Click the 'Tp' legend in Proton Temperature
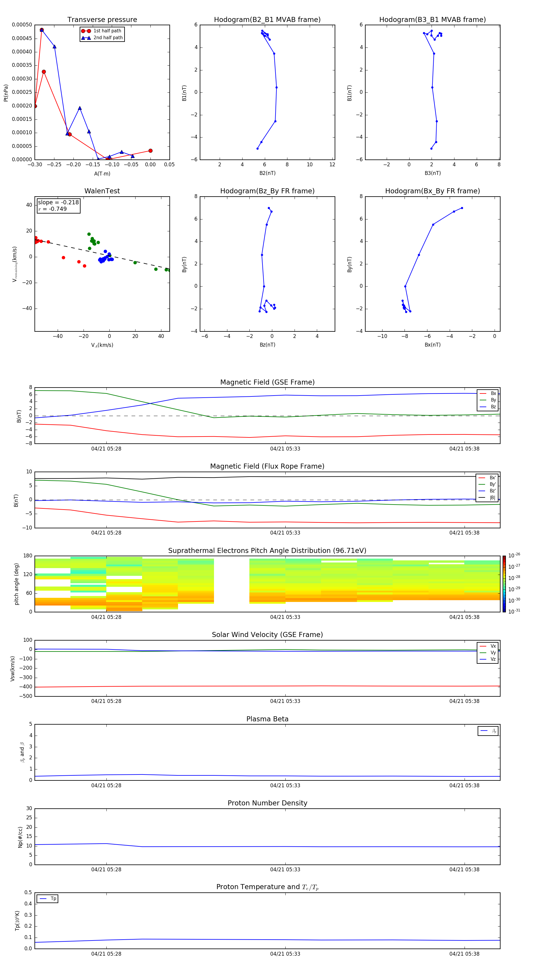Image resolution: width=535 pixels, height=980 pixels. point(48,899)
